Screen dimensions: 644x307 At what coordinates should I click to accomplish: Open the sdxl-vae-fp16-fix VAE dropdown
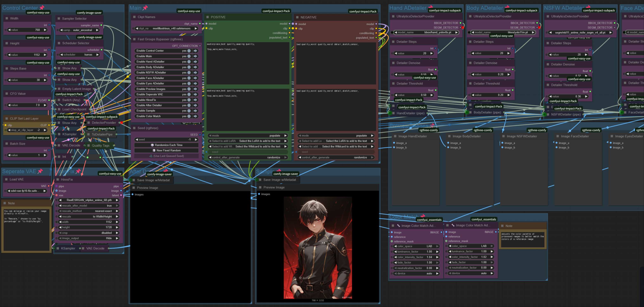click(27, 191)
